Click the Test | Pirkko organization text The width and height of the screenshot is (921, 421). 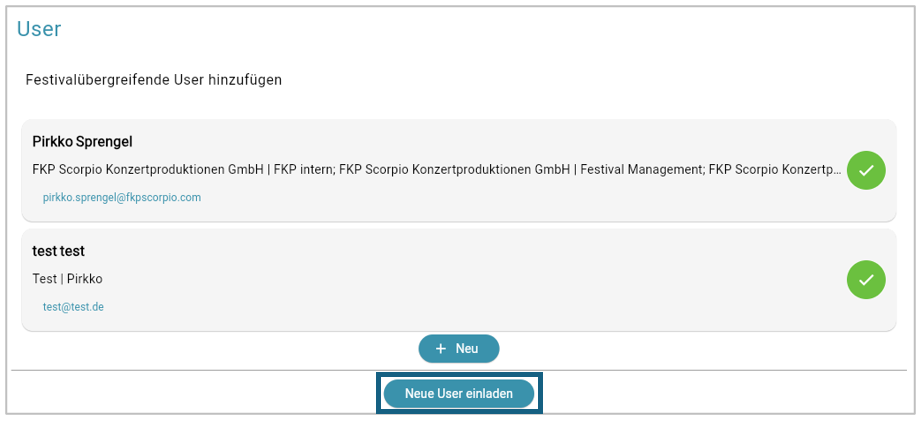pyautogui.click(x=67, y=279)
